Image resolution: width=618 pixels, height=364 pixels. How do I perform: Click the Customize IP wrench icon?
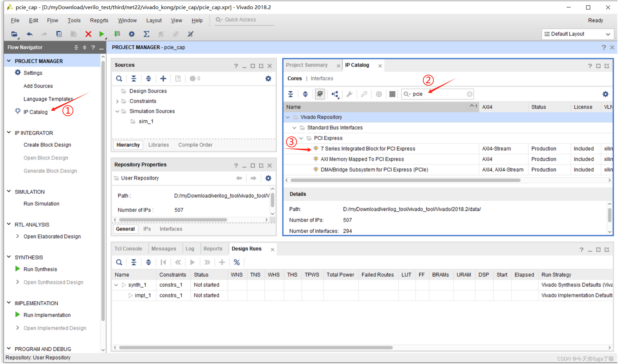click(x=349, y=94)
